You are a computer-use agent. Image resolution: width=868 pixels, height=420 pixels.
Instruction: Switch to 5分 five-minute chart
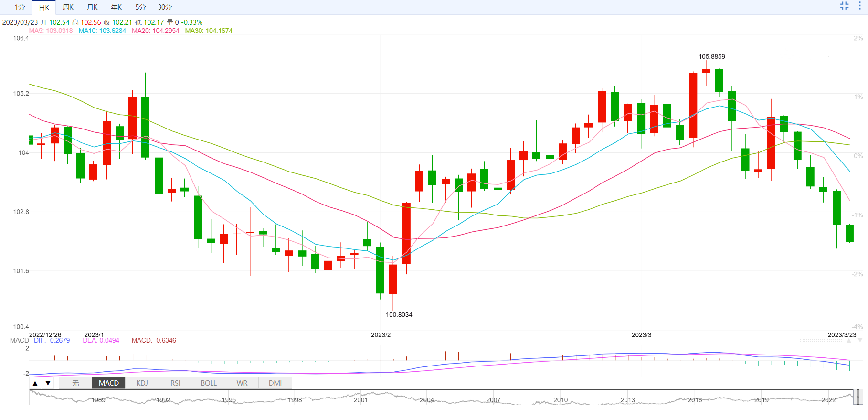[x=140, y=7]
